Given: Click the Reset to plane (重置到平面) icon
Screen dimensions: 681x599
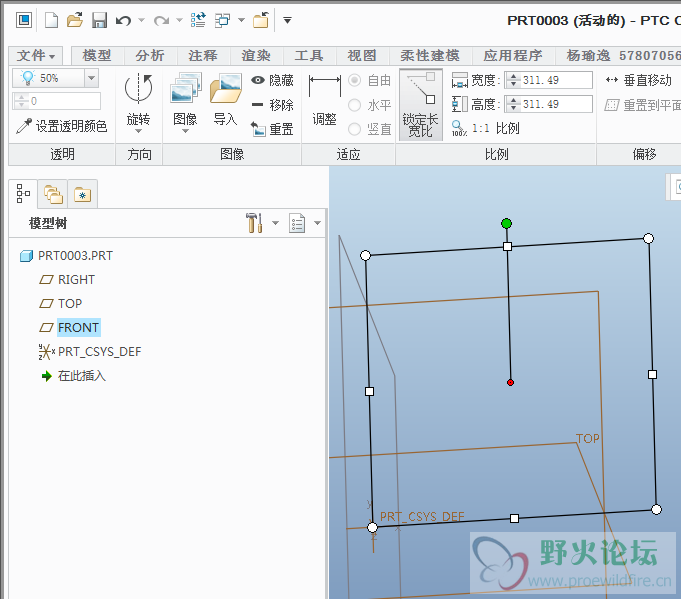Looking at the screenshot, I should [x=612, y=104].
